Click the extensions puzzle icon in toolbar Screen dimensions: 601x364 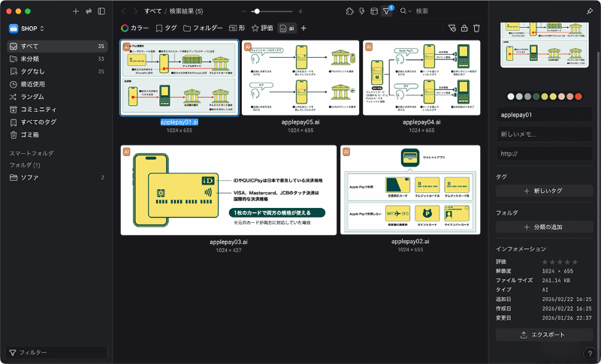tap(349, 11)
